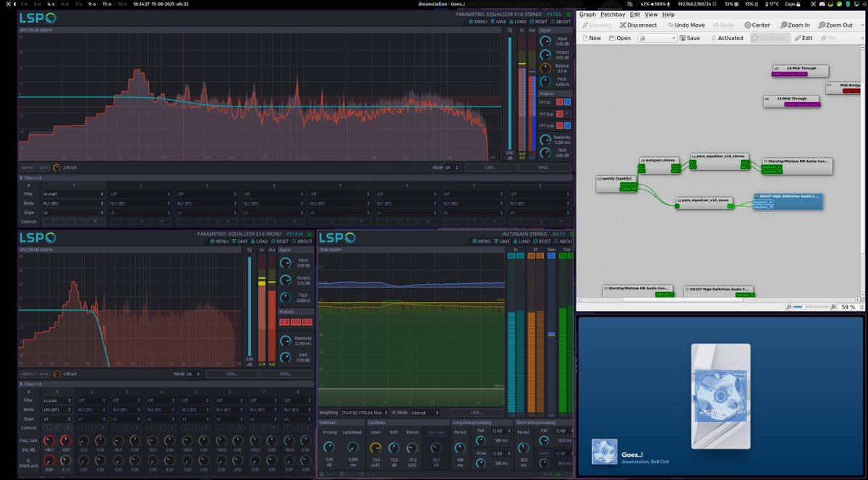868x480 pixels.
Task: Click LOAD in the stereo equalizer header
Action: pyautogui.click(x=518, y=22)
